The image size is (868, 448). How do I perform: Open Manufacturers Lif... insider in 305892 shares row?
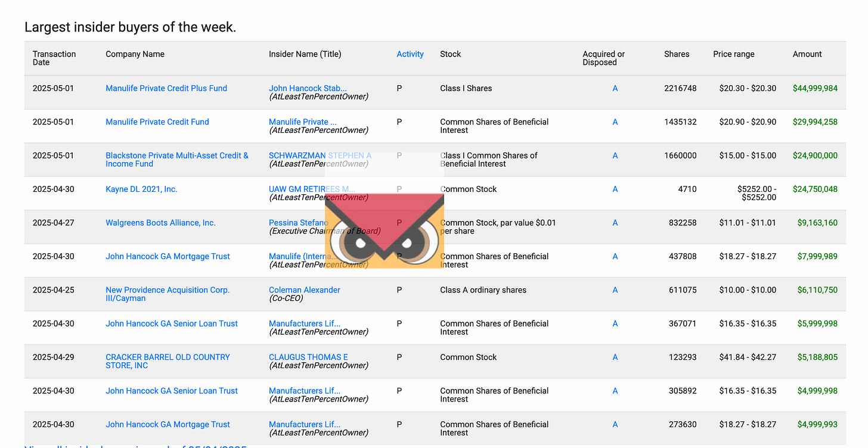[x=305, y=391]
